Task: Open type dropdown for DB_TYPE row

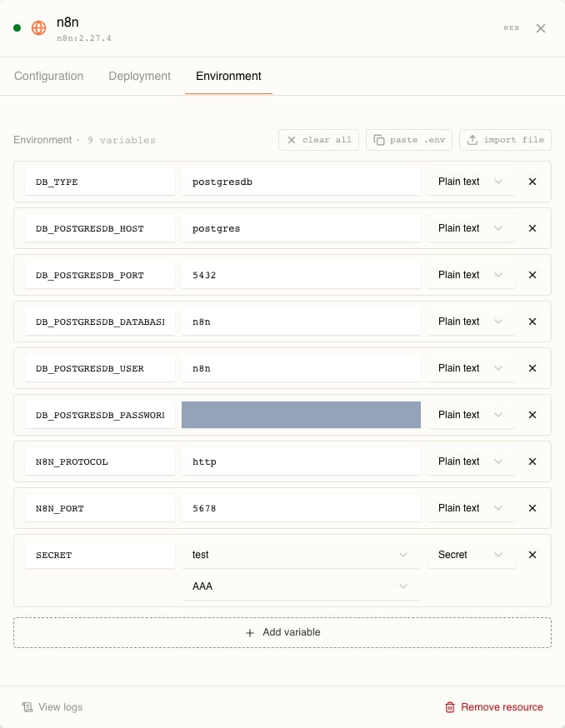Action: [471, 182]
